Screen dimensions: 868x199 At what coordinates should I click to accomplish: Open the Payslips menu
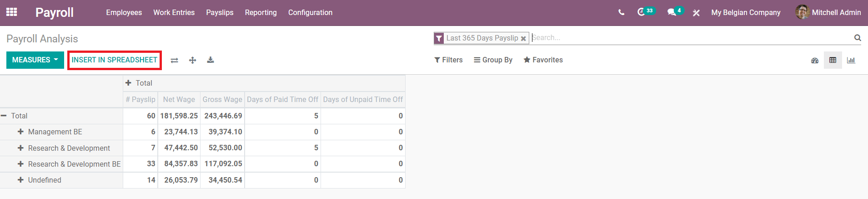tap(220, 12)
